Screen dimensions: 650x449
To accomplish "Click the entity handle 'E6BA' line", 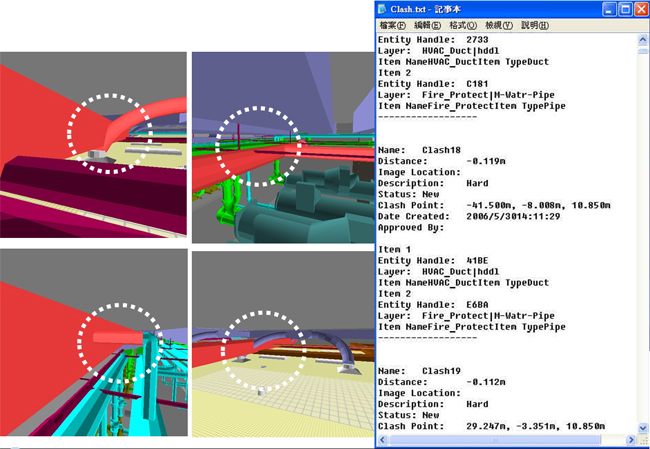I will [x=433, y=305].
